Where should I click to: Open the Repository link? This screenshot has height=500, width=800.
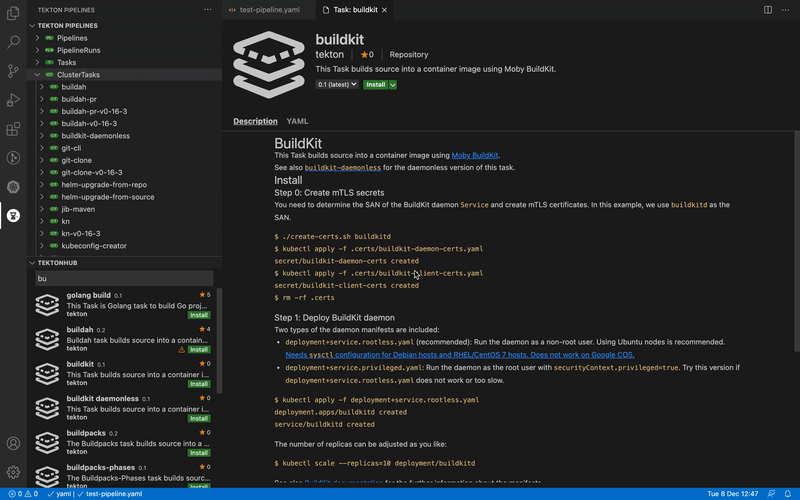409,55
